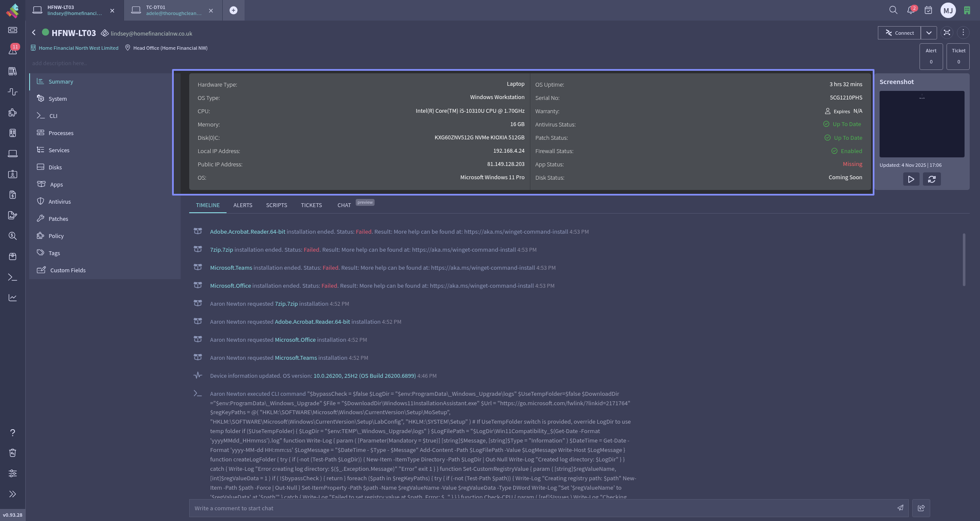The image size is (980, 521).
Task: Go back using the left chevron
Action: coord(34,33)
